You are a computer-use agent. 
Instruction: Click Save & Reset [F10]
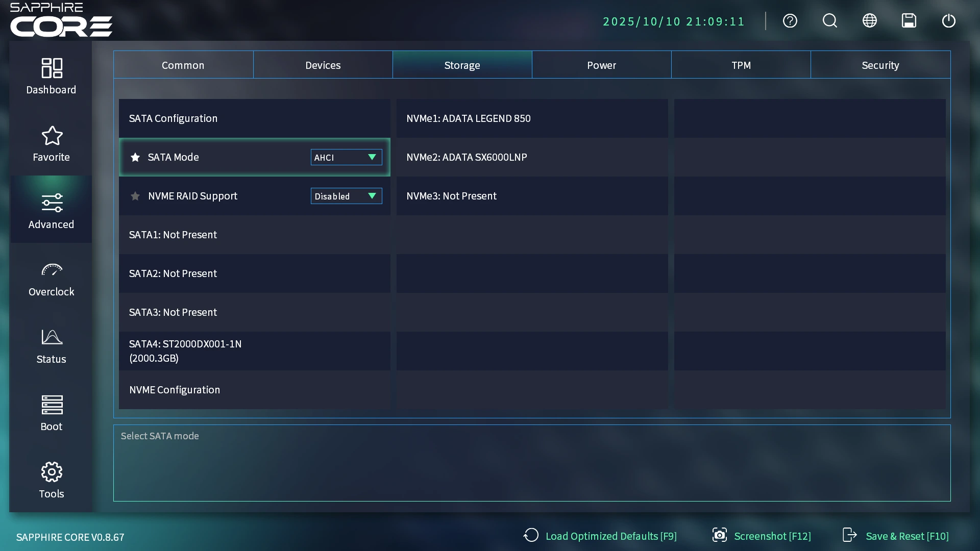point(896,536)
